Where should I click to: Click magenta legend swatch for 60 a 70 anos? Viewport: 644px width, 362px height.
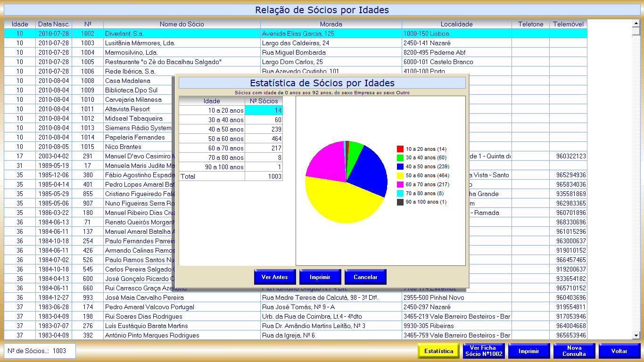(400, 184)
